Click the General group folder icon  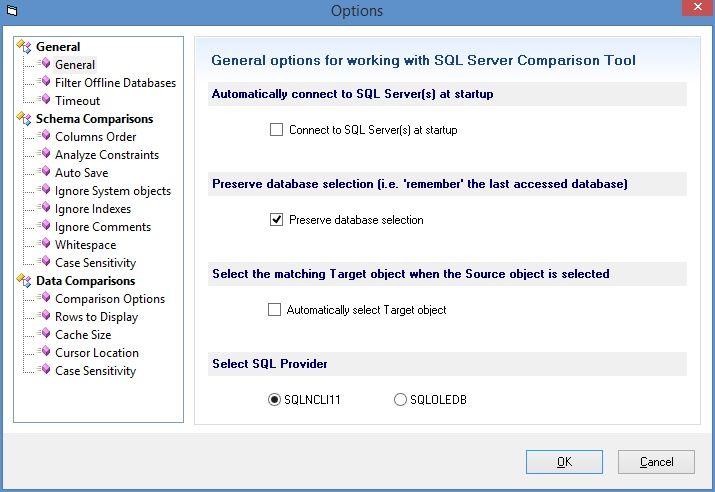24,46
